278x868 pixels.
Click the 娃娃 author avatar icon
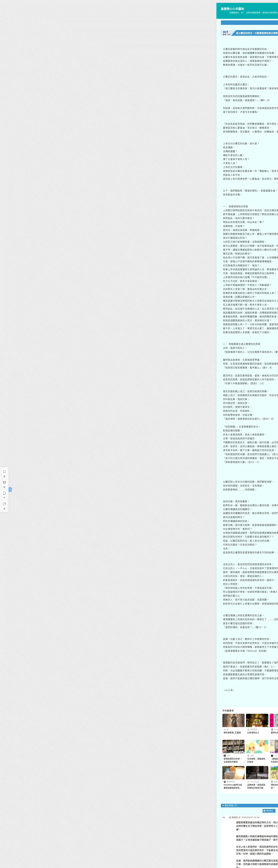[x=248, y=755]
